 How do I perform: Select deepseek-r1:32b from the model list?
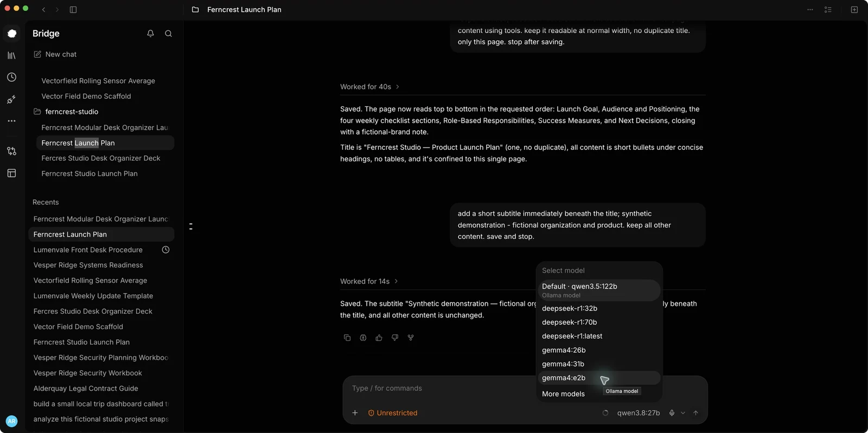pyautogui.click(x=599, y=308)
